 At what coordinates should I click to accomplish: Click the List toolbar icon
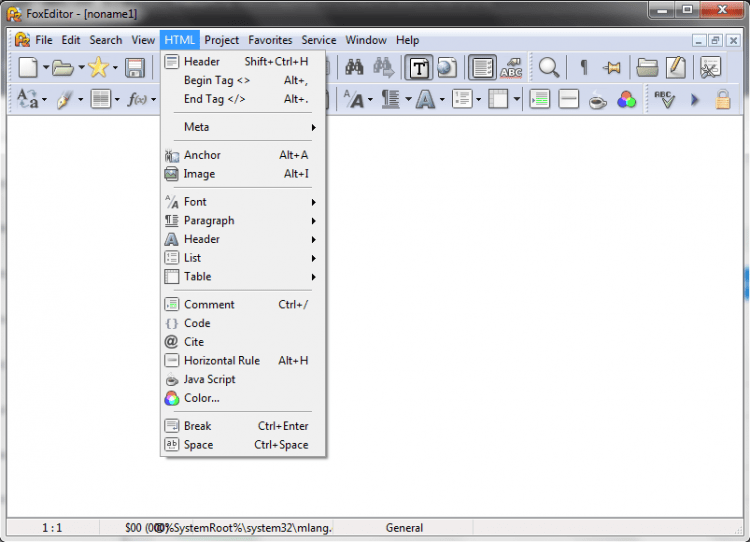click(x=462, y=100)
